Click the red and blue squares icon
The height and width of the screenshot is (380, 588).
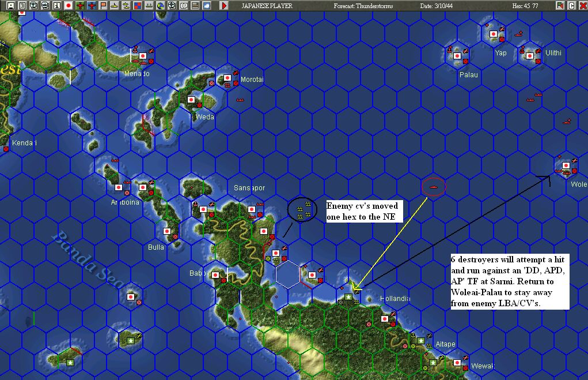(x=138, y=6)
